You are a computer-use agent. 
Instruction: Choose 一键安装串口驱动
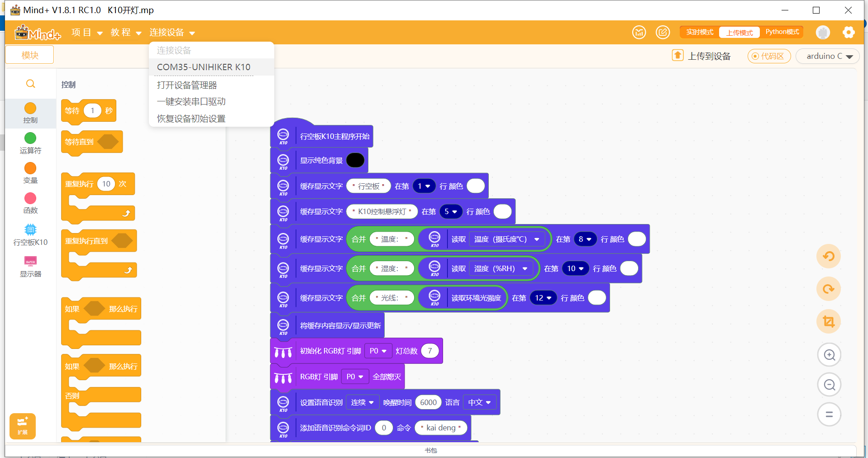coord(211,101)
